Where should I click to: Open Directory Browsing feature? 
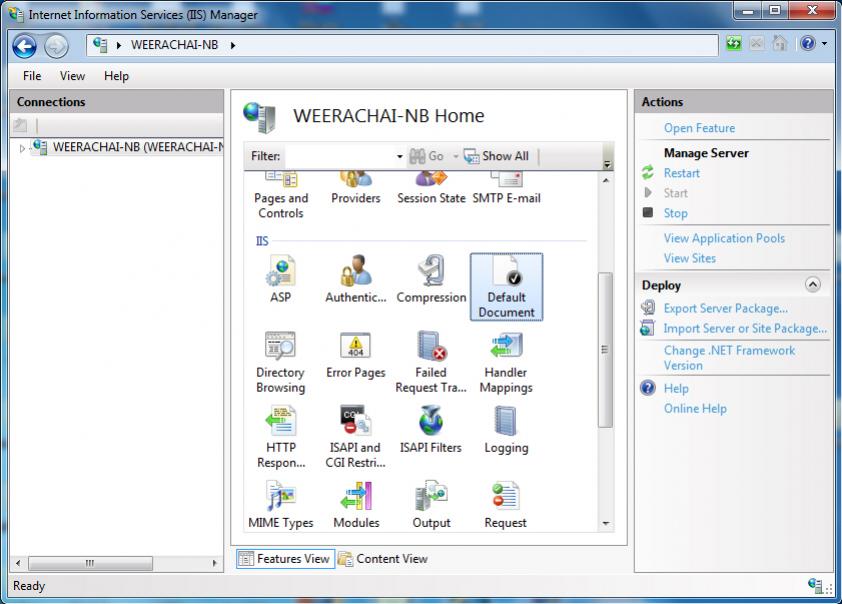click(280, 362)
